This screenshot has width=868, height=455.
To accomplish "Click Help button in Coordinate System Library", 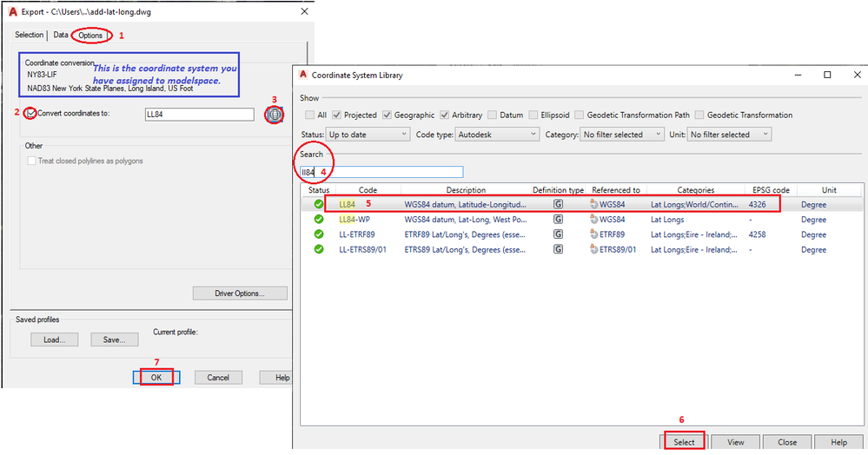I will click(x=838, y=442).
